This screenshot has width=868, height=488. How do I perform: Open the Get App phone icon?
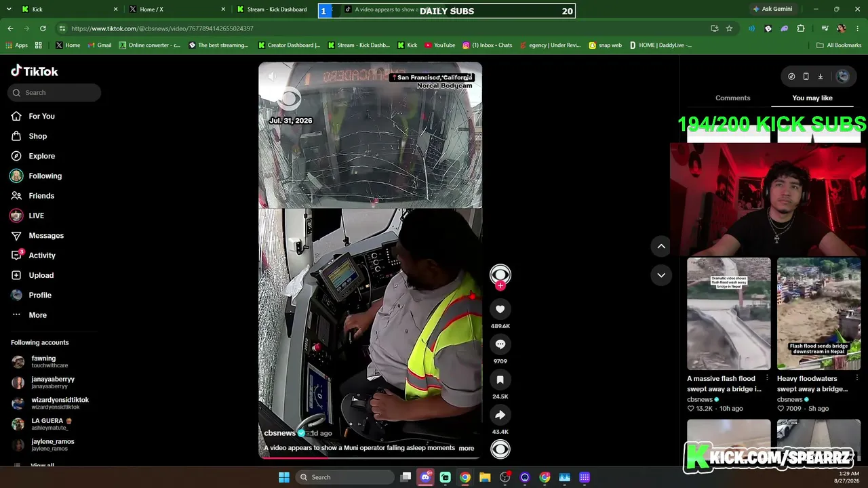(x=806, y=77)
